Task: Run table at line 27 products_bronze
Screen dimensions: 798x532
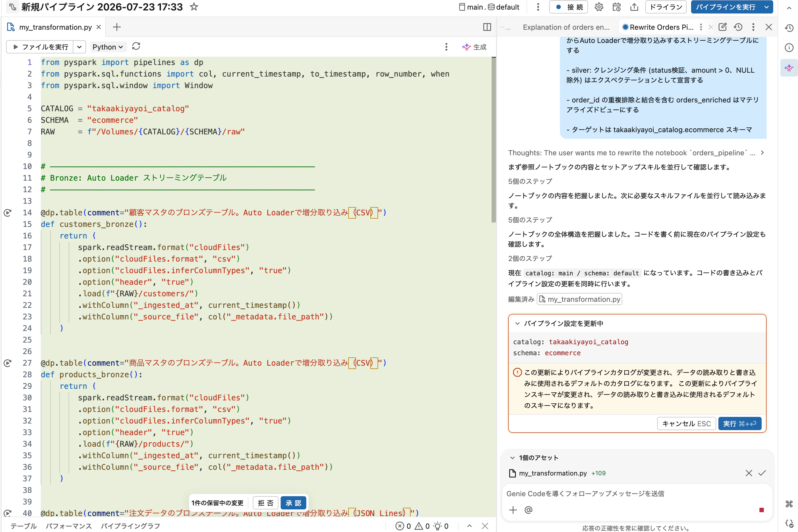Action: pos(7,363)
